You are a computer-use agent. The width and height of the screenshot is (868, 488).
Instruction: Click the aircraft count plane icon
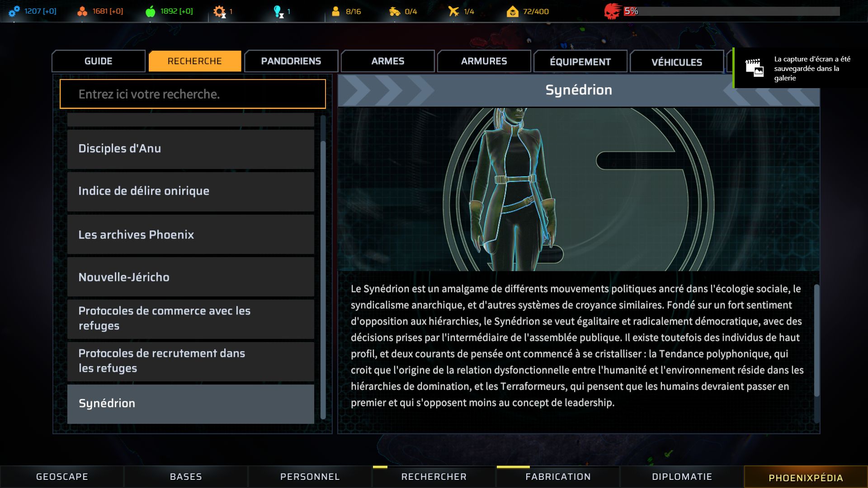(453, 11)
